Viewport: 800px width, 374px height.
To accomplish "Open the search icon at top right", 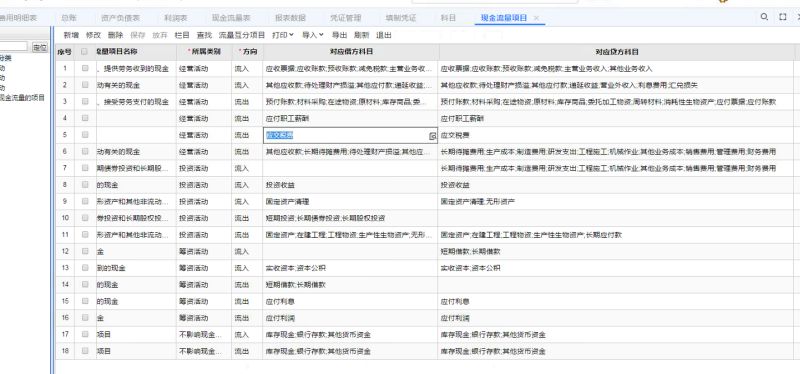I will pyautogui.click(x=764, y=17).
